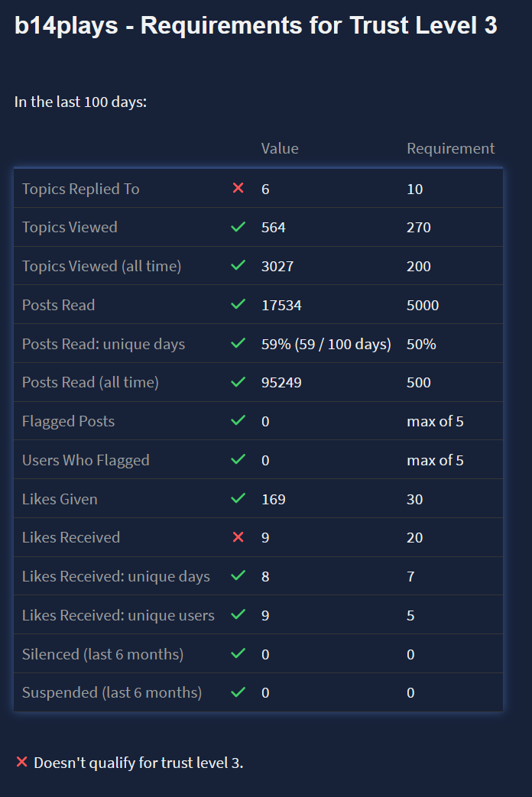Click the 'In the last 100 days' text
Screen dimensions: 532x797
pyautogui.click(x=80, y=102)
